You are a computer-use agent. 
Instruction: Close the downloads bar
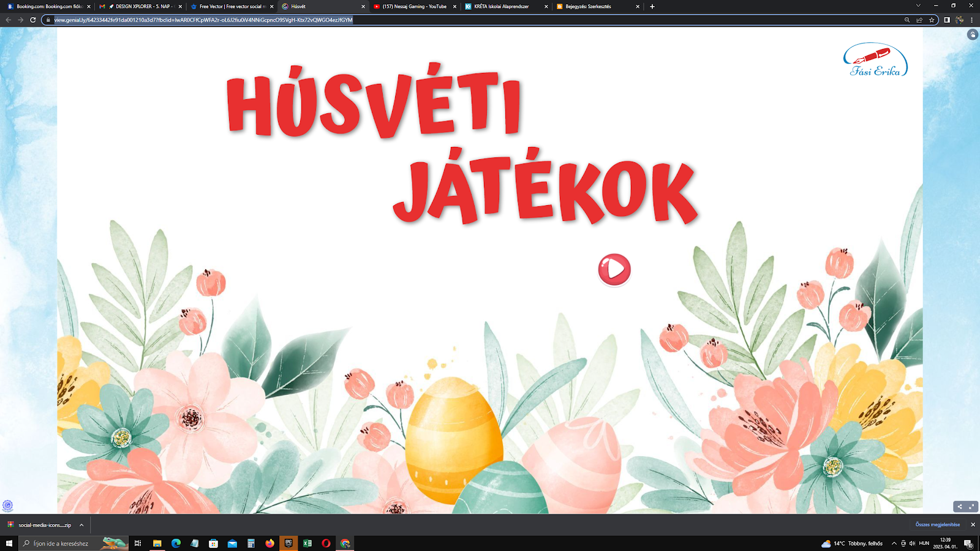click(x=973, y=525)
